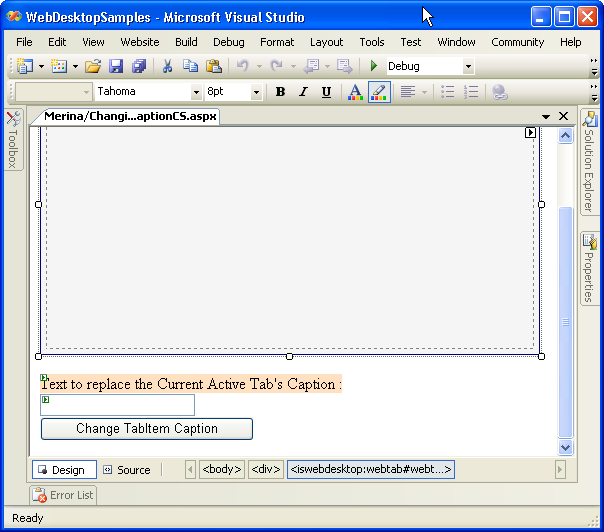Open the Website menu

140,42
